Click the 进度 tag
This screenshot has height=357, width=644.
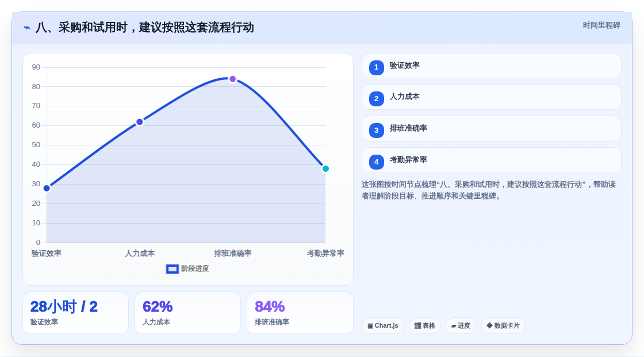click(461, 326)
